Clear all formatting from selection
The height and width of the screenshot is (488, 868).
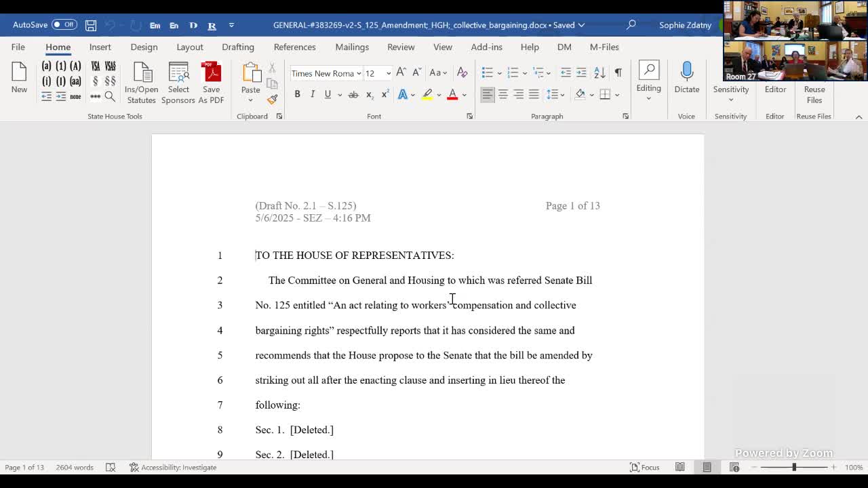(461, 73)
